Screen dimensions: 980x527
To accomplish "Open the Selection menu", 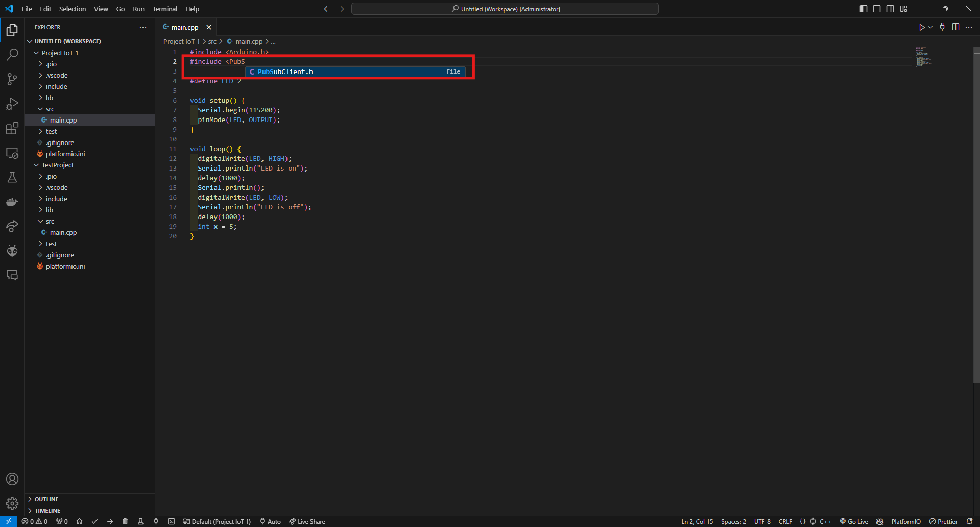I will 73,9.
